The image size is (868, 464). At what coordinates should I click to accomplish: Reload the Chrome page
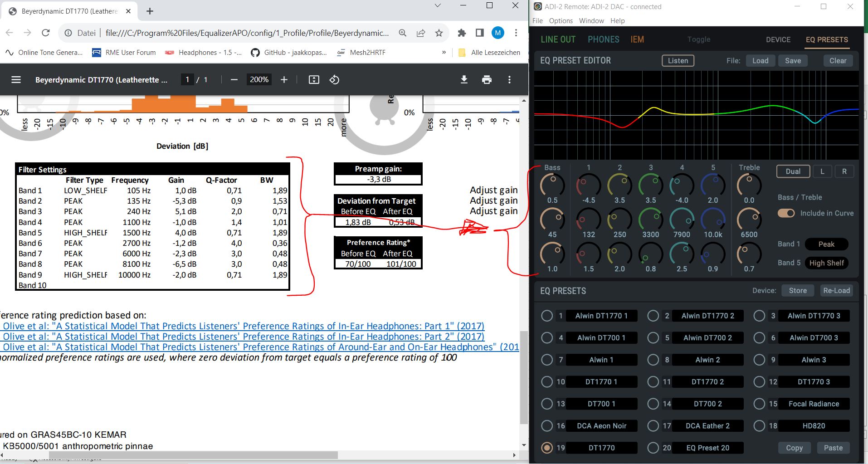(45, 33)
